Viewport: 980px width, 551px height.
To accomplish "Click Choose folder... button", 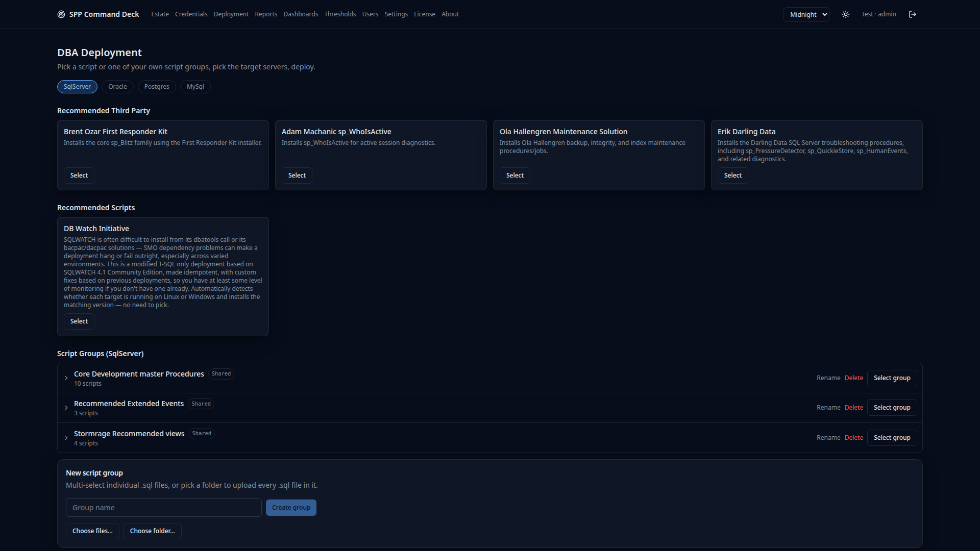I will coord(152,531).
